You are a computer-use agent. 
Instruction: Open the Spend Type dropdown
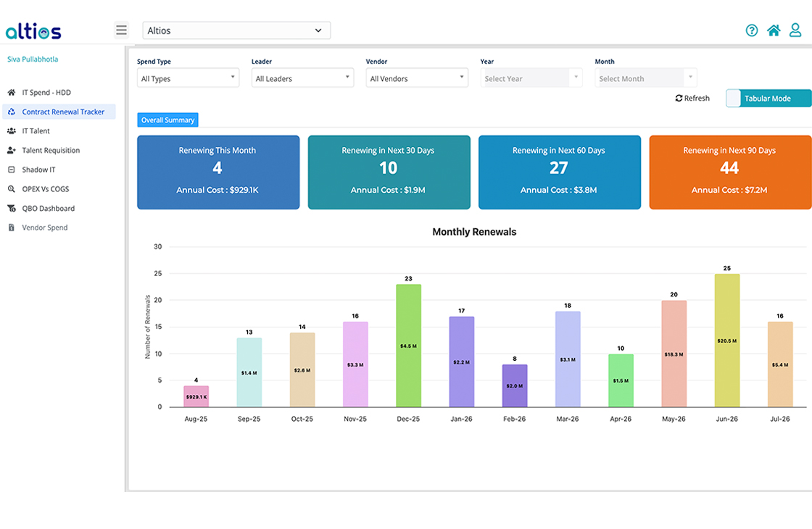187,78
